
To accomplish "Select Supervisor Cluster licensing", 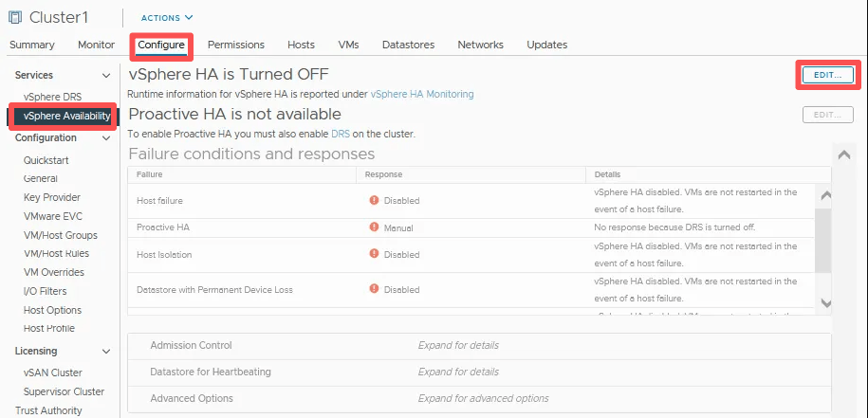I will (x=64, y=391).
